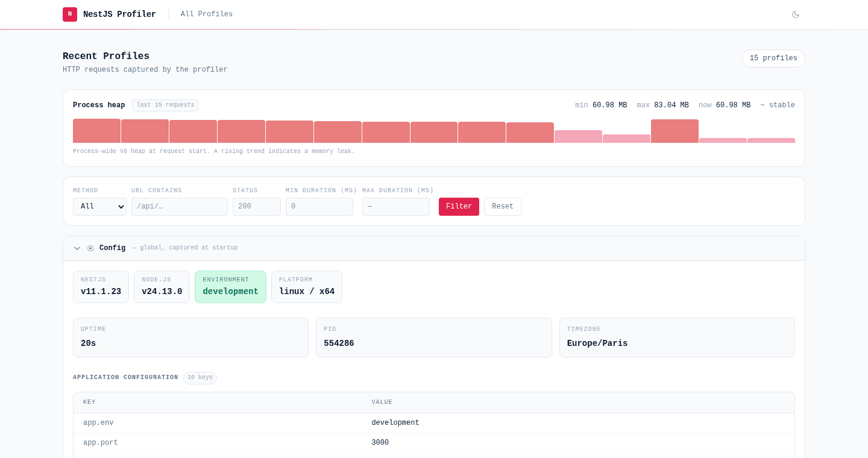This screenshot has width=868, height=458.
Task: Open the All Profiles nav link
Action: [x=207, y=14]
